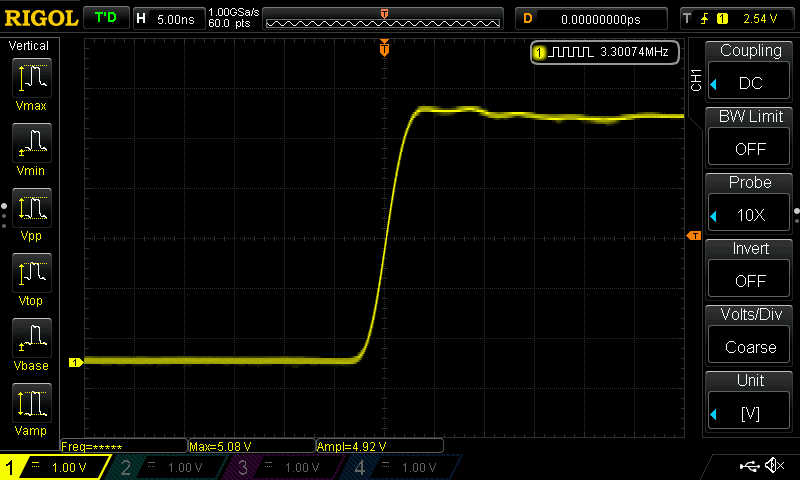
Task: Switch to channel 3 tab
Action: [287, 467]
